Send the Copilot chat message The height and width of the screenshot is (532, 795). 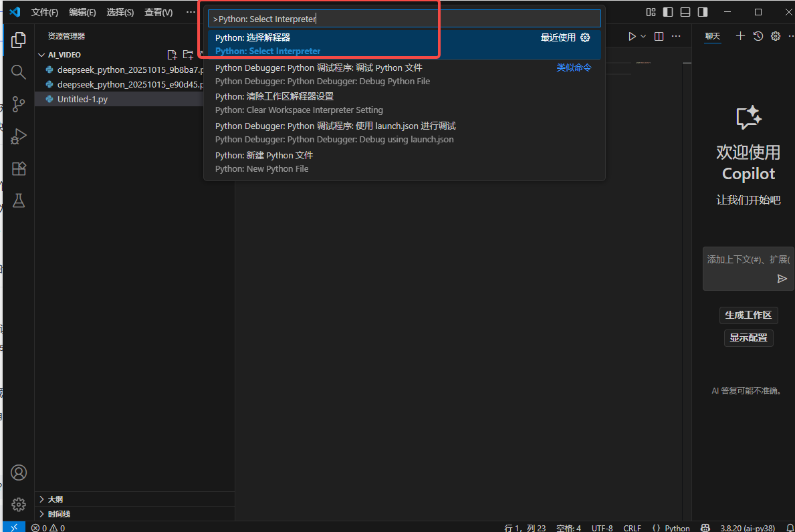coord(782,279)
